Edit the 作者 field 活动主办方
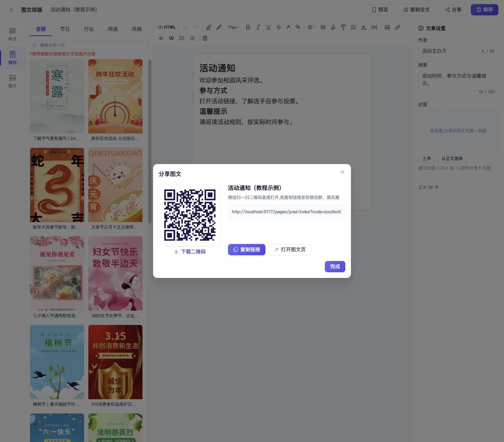 tap(458, 51)
